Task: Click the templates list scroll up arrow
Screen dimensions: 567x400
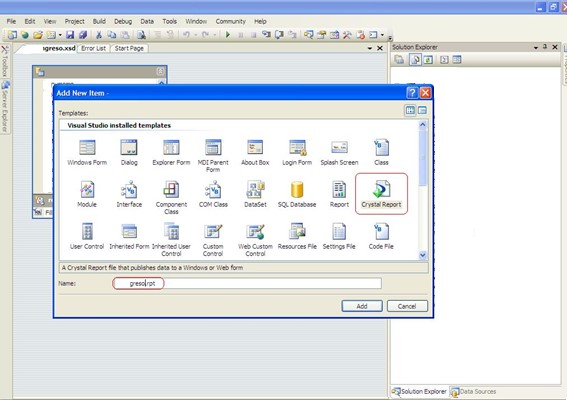Action: tap(423, 124)
